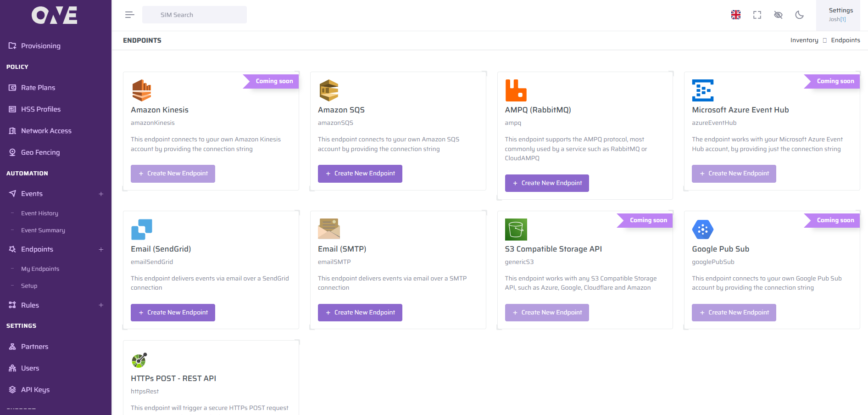Click the Amazon SQS card title
This screenshot has width=868, height=415.
[341, 110]
